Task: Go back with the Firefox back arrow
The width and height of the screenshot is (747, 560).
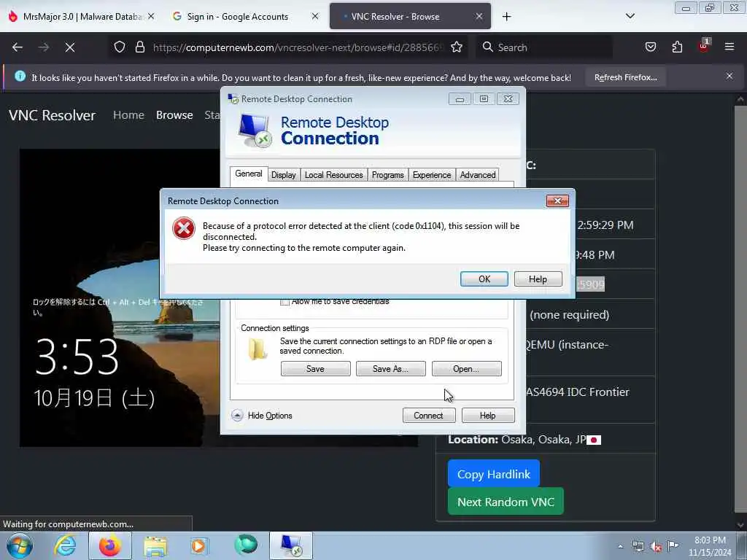Action: point(18,47)
